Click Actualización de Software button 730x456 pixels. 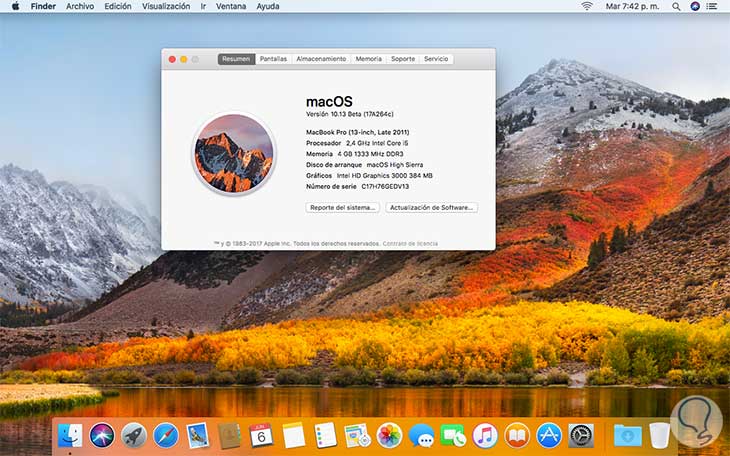point(432,207)
